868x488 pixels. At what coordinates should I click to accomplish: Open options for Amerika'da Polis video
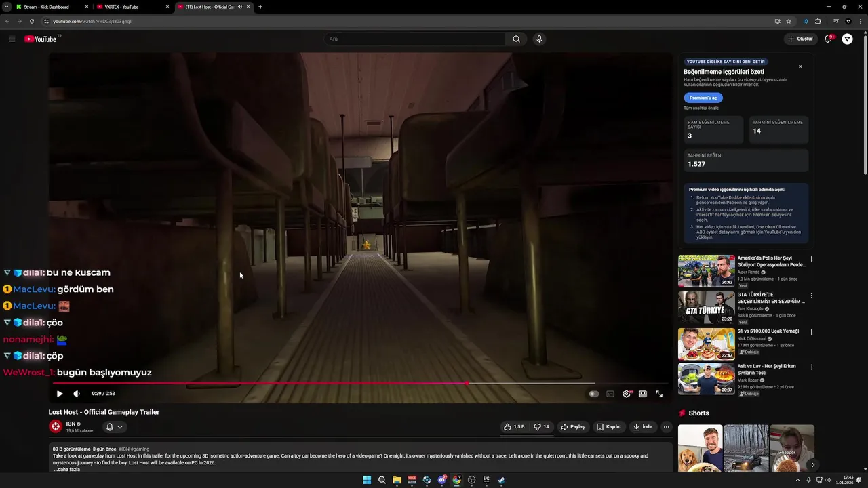pos(811,259)
